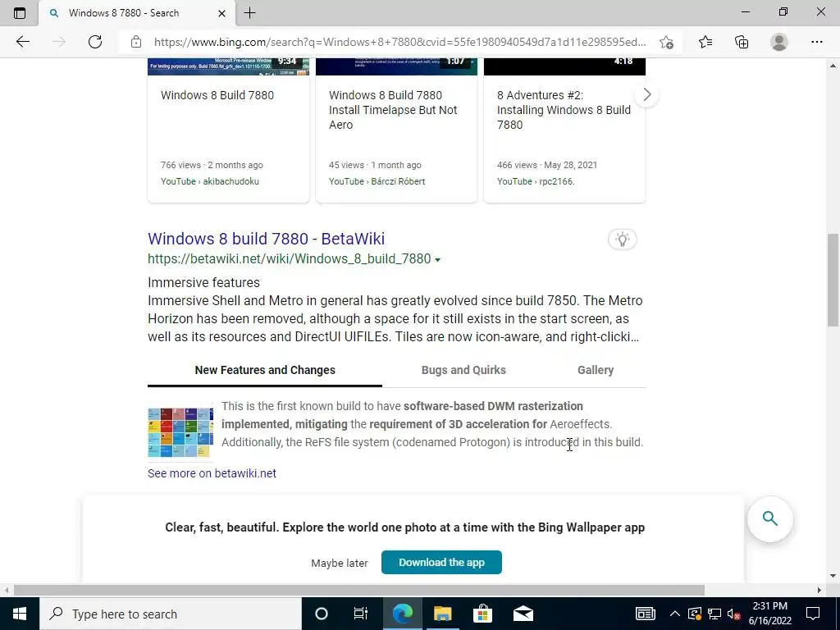The width and height of the screenshot is (840, 630).
Task: Open Edge Collections panel
Action: (742, 42)
